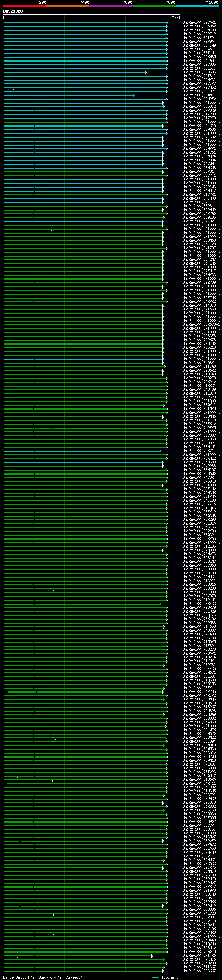Select hit label UniRef100_A9TBJ2
222x980 pixels.
[199, 76]
